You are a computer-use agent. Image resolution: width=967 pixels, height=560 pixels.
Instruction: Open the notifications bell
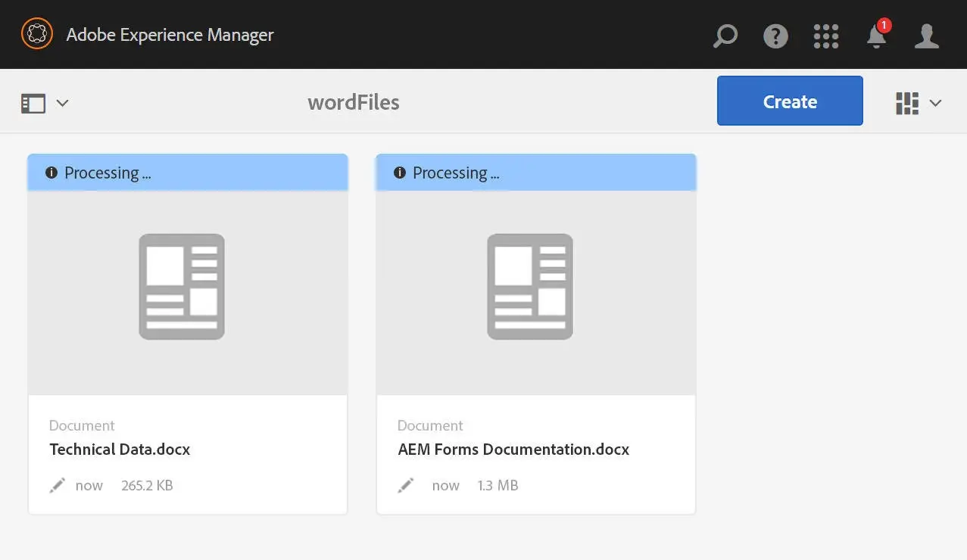click(876, 36)
